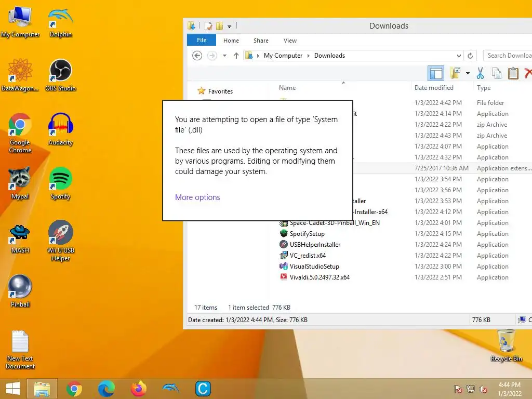Open the Action Center flag tray icon
Image resolution: width=532 pixels, height=399 pixels.
click(x=458, y=389)
